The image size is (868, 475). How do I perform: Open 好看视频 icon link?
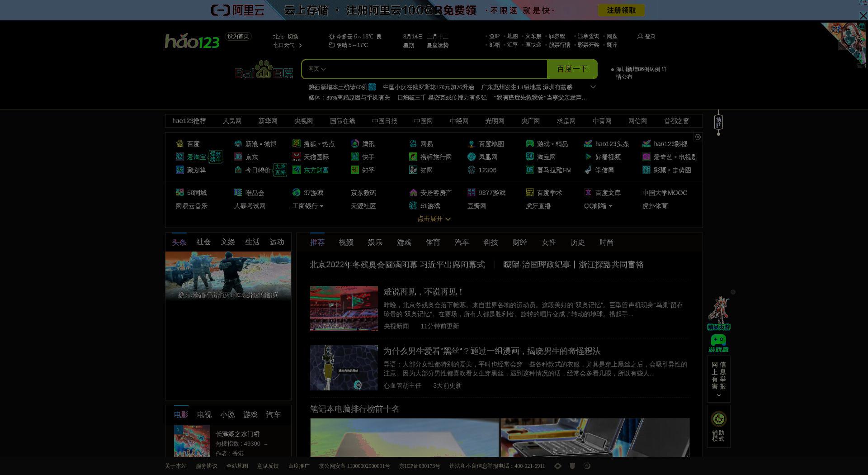(588, 157)
